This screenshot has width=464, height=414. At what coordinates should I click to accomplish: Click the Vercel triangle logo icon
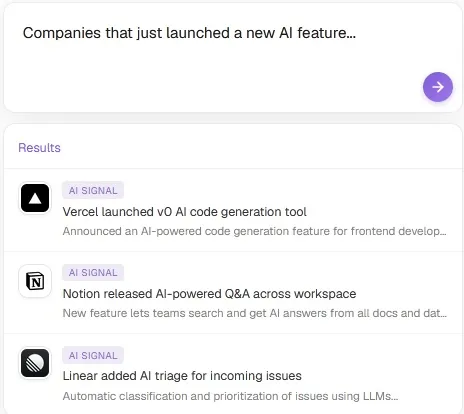pos(35,198)
